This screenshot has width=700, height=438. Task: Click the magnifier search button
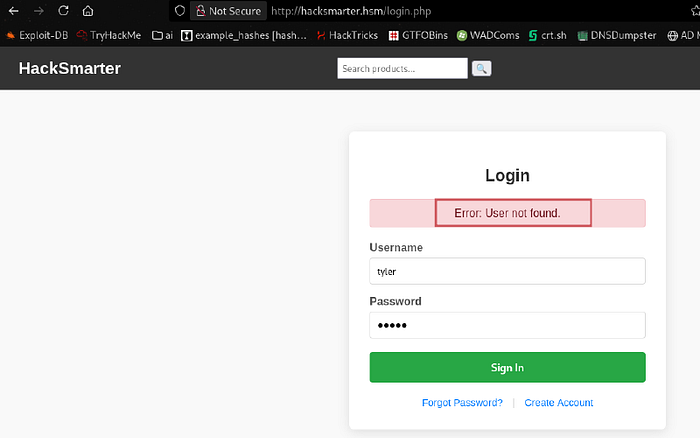click(481, 68)
